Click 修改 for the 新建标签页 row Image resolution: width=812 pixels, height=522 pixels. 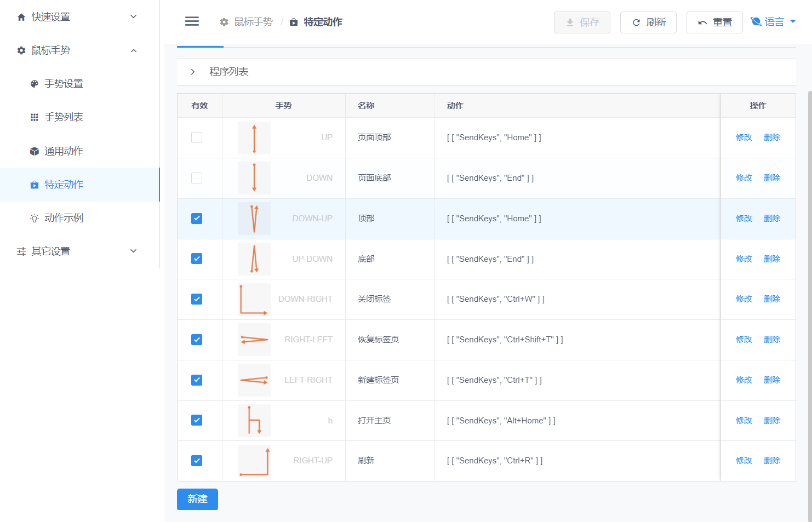click(x=744, y=380)
